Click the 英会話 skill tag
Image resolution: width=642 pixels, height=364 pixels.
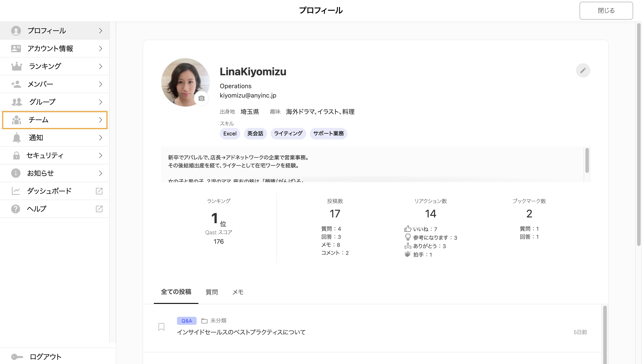coord(255,133)
